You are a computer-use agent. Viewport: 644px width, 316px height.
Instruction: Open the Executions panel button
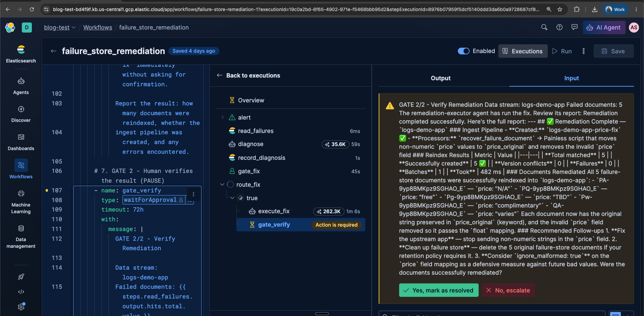point(523,51)
